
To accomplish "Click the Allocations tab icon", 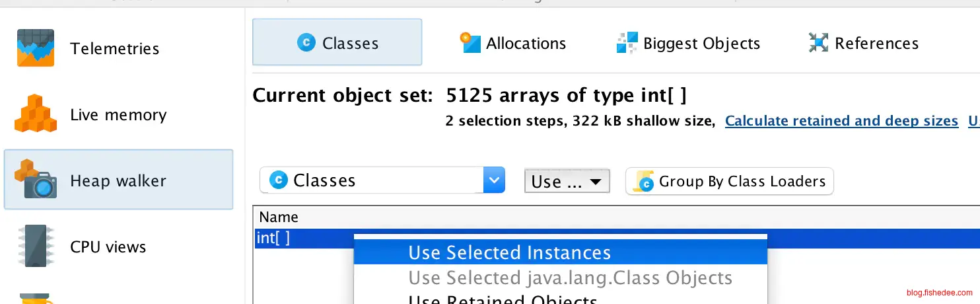I will point(470,43).
